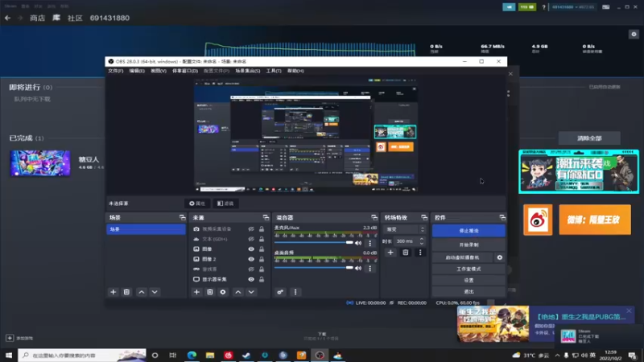Delete the selected scene with trash icon
Viewport: 644px width, 362px height.
click(x=126, y=292)
